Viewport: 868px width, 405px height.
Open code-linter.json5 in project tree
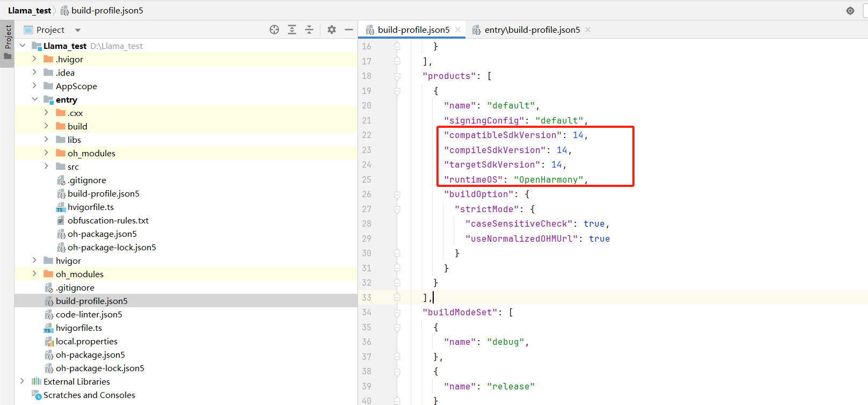click(89, 314)
